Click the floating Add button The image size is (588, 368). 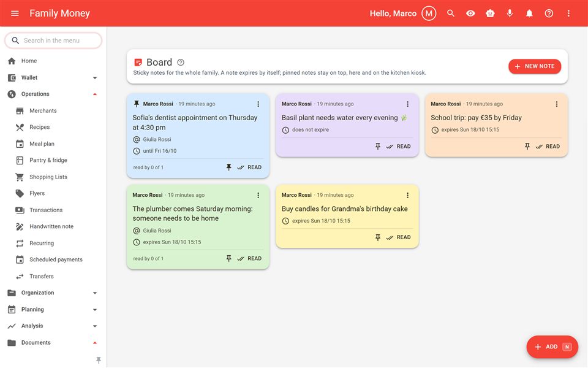[552, 347]
